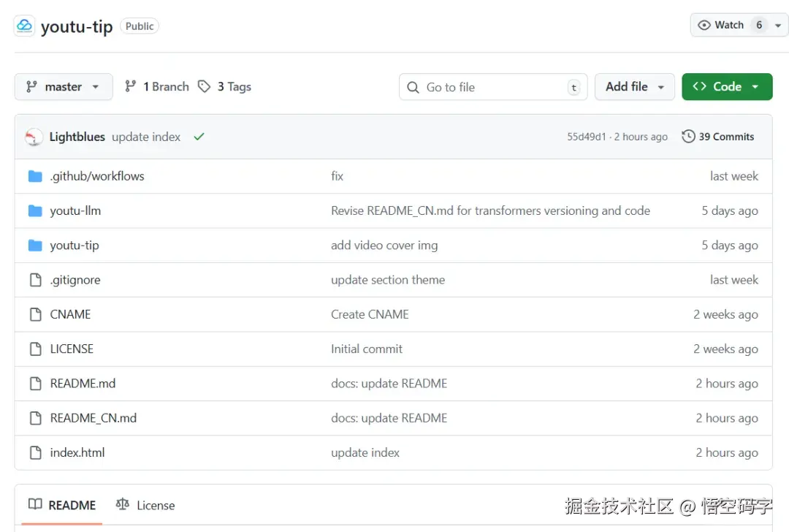Viewport: 789px width, 532px height.
Task: Open the youtu-llm folder
Action: click(x=75, y=211)
